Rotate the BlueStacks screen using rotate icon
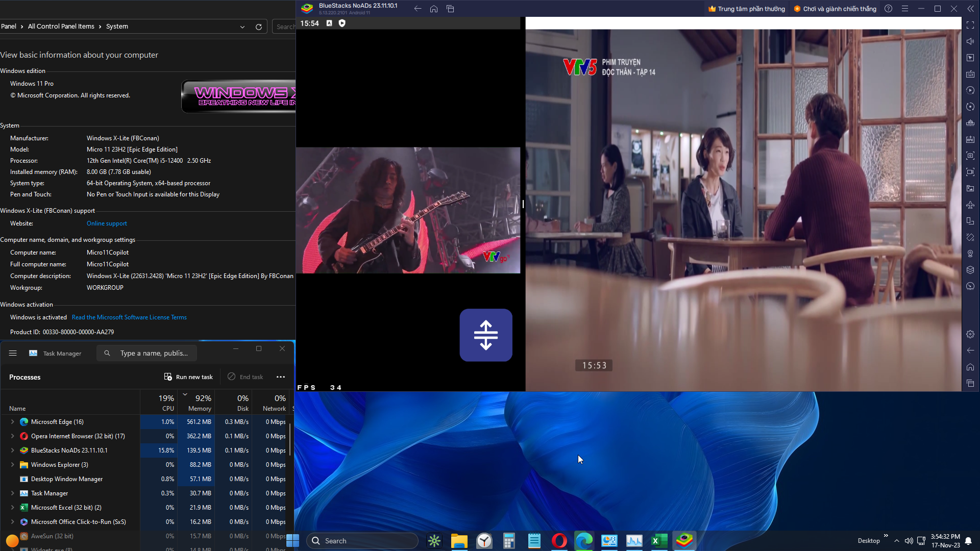Image resolution: width=980 pixels, height=551 pixels. click(x=970, y=221)
